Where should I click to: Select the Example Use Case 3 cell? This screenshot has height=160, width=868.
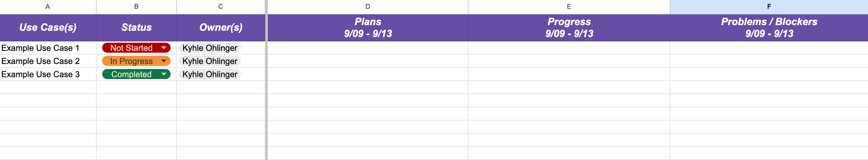click(x=40, y=74)
